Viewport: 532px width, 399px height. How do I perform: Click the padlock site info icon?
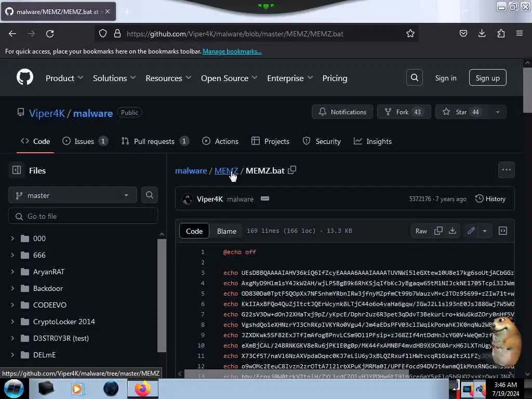click(x=117, y=34)
